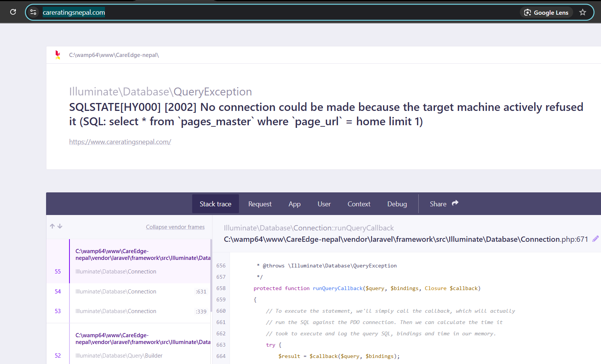Image resolution: width=601 pixels, height=364 pixels.
Task: Collapse vendor frames in stack trace
Action: click(x=175, y=227)
